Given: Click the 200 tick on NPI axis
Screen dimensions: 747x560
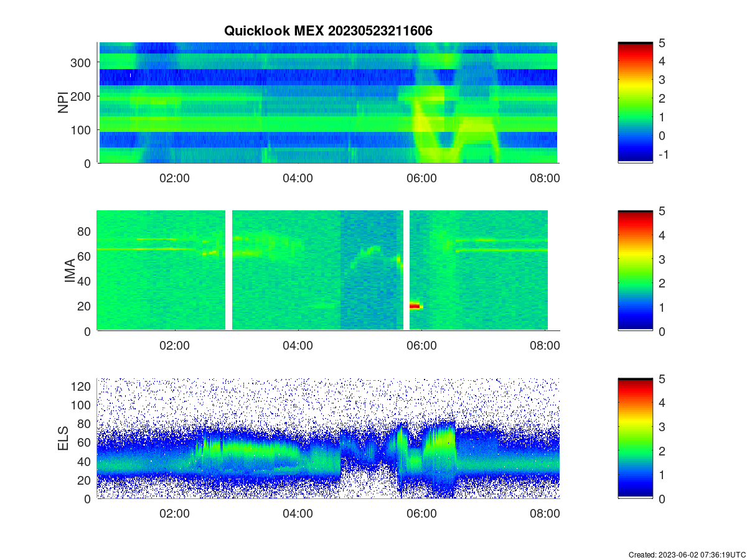Looking at the screenshot, I should point(82,96).
